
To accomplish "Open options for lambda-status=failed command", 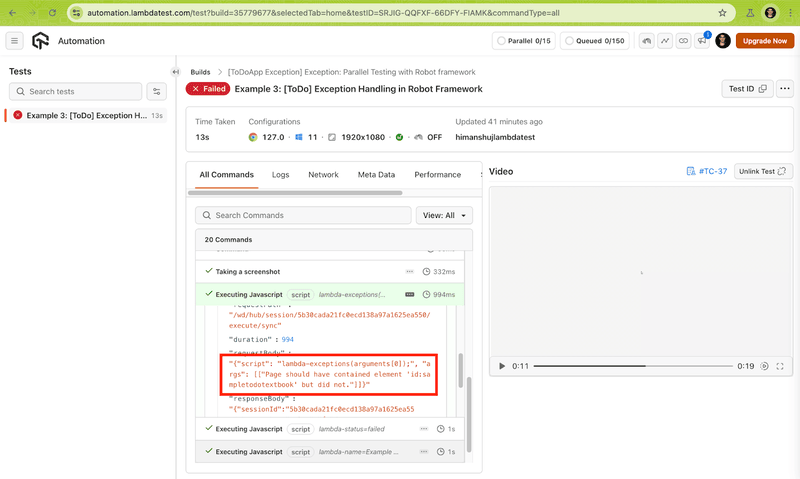I will point(424,429).
